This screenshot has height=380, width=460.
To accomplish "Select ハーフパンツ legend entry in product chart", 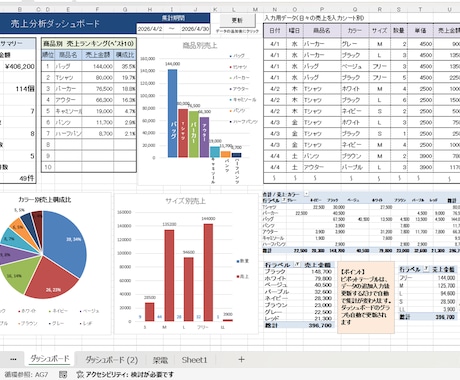I will click(244, 122).
